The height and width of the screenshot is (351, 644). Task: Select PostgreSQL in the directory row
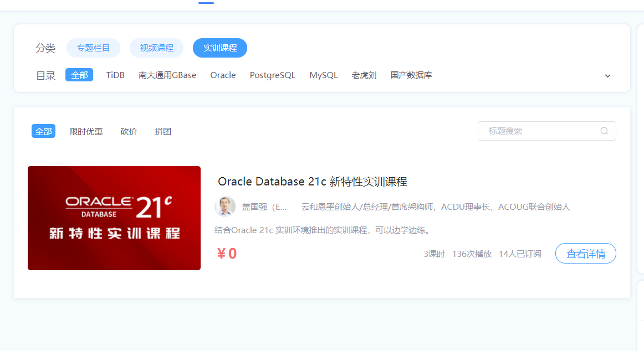click(272, 75)
